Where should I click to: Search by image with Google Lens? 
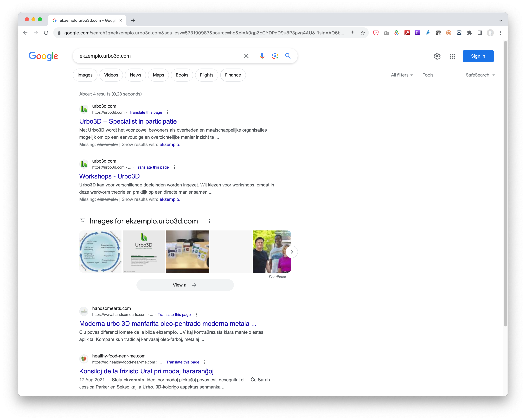[x=275, y=56]
